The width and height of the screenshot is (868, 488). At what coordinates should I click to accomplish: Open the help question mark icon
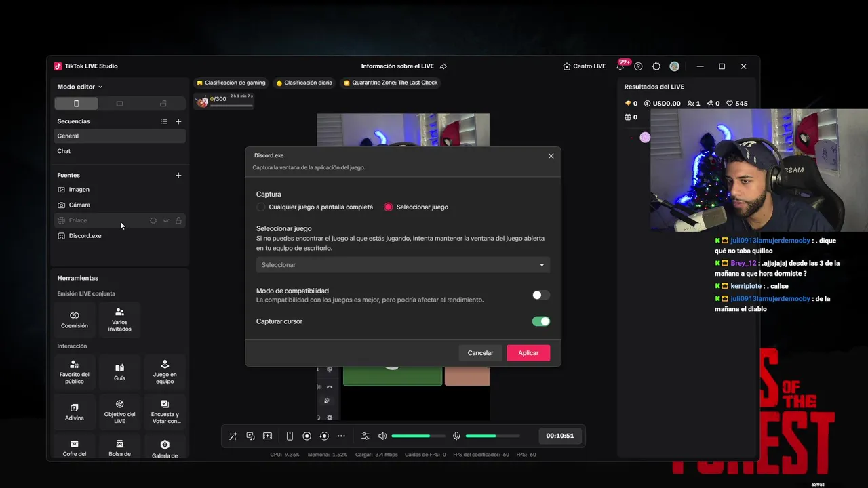tap(638, 66)
